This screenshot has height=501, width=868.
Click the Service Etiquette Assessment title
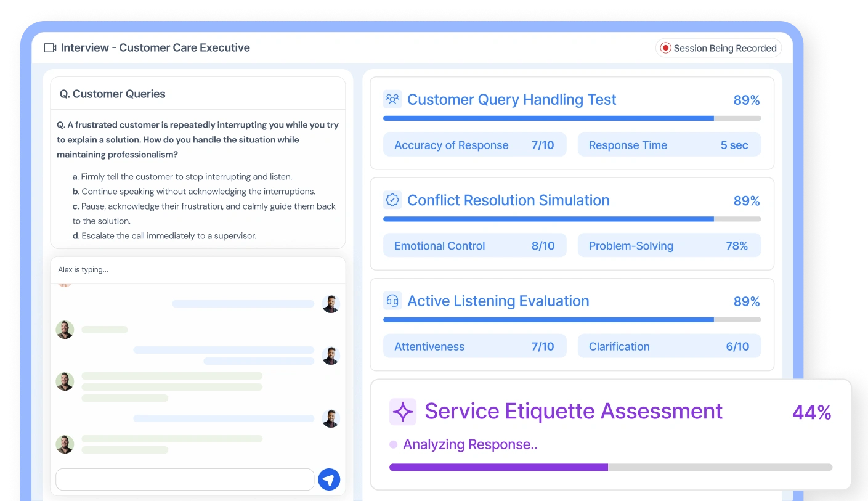click(x=574, y=411)
